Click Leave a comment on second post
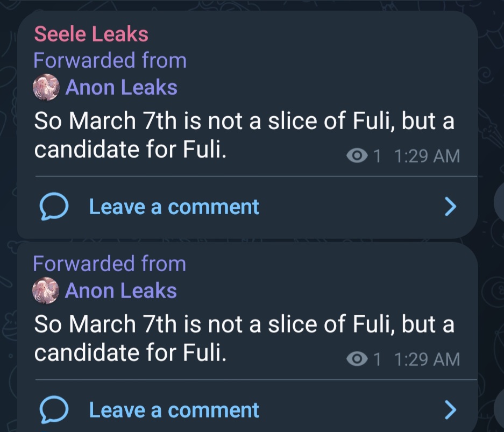The height and width of the screenshot is (432, 504). point(174,410)
